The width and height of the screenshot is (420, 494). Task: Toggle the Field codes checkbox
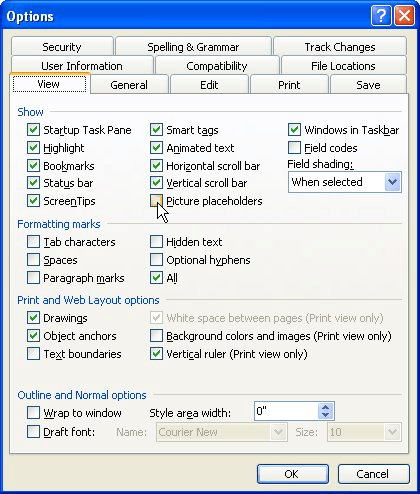click(x=294, y=148)
